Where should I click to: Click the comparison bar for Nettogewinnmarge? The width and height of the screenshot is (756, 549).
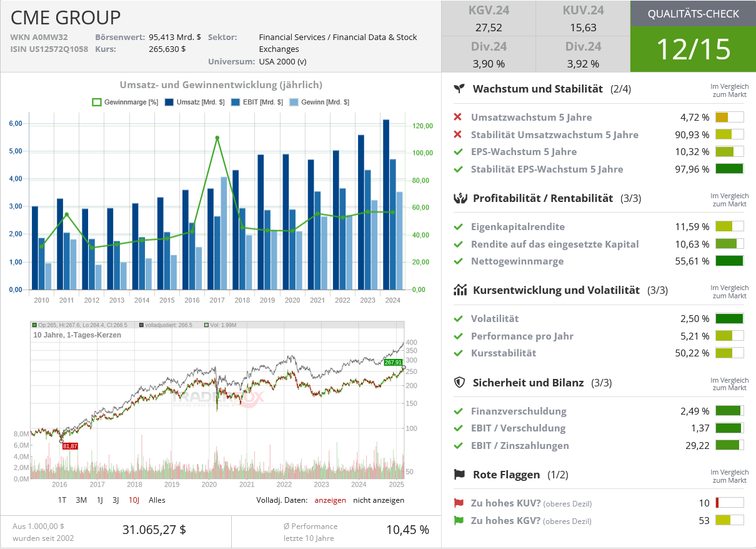point(730,261)
